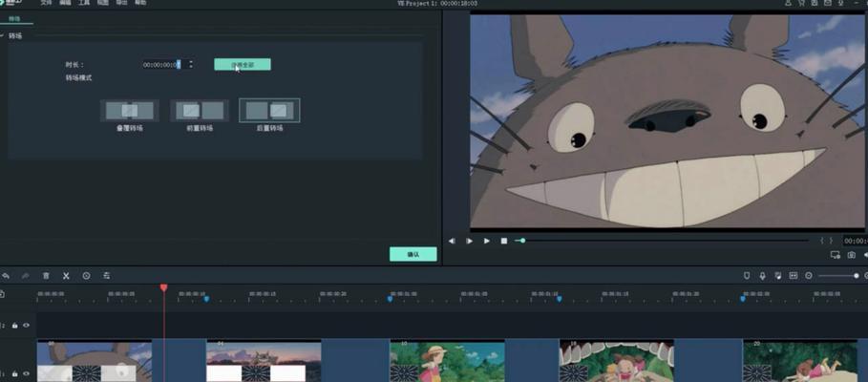Play the preview video
This screenshot has width=868, height=382.
pyautogui.click(x=487, y=241)
